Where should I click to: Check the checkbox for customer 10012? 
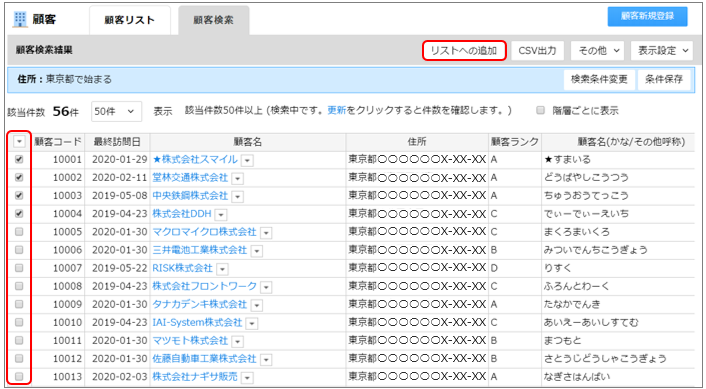click(x=19, y=358)
